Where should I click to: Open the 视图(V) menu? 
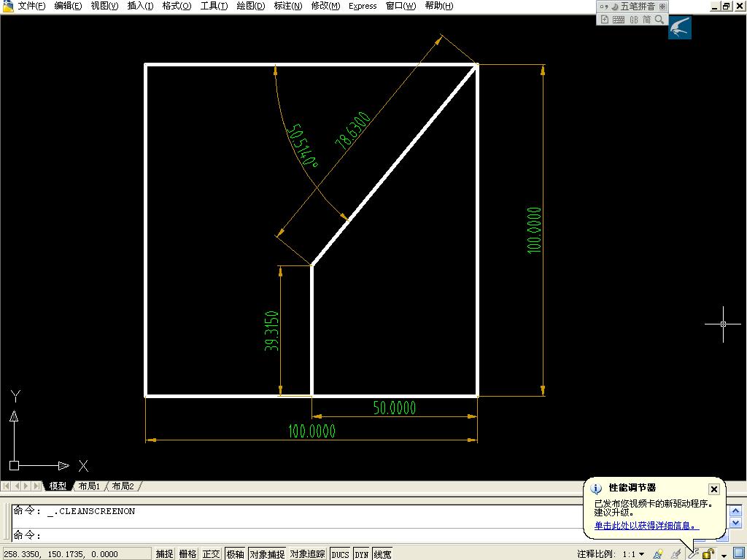(x=105, y=6)
